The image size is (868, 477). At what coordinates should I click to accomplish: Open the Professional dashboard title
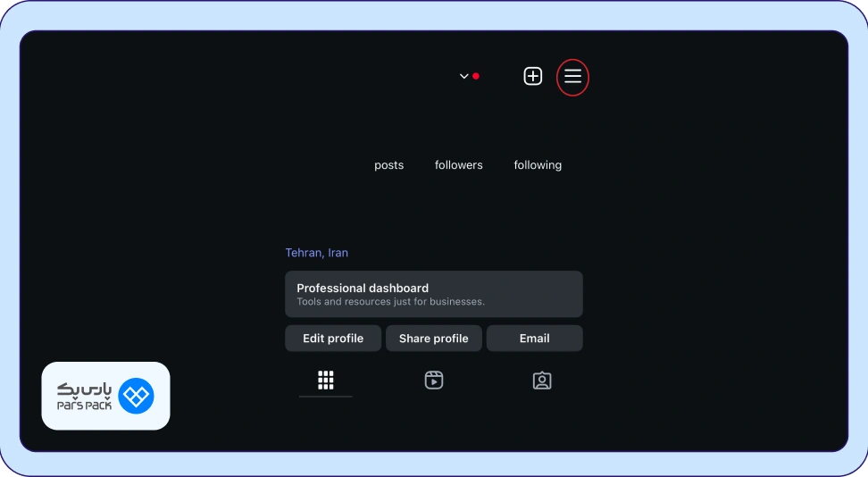click(363, 289)
